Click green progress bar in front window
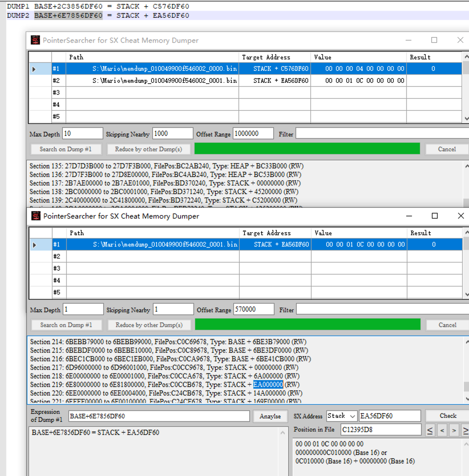The width and height of the screenshot is (469, 476). click(308, 324)
